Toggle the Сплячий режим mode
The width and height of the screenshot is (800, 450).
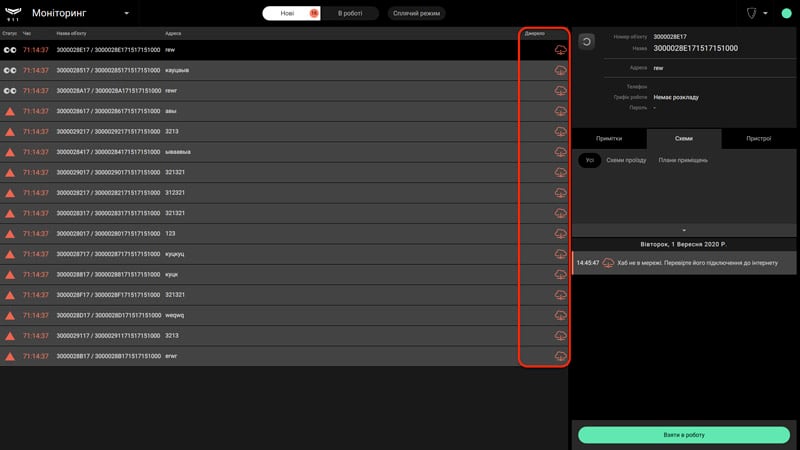(x=416, y=13)
